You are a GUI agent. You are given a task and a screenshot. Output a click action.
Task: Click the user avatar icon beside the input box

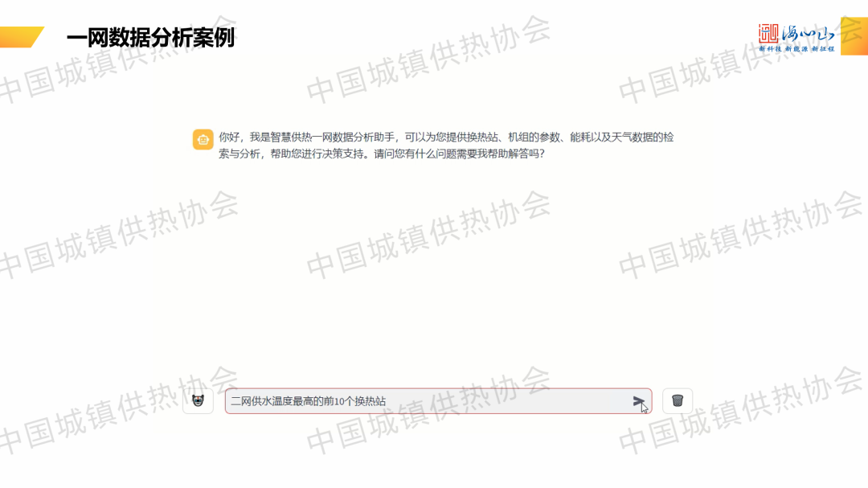pos(198,400)
